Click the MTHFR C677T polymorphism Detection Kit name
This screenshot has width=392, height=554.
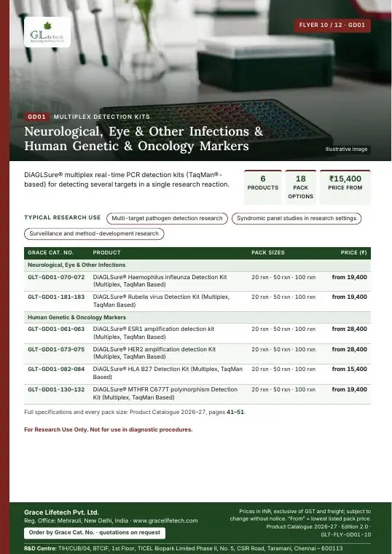(x=165, y=393)
